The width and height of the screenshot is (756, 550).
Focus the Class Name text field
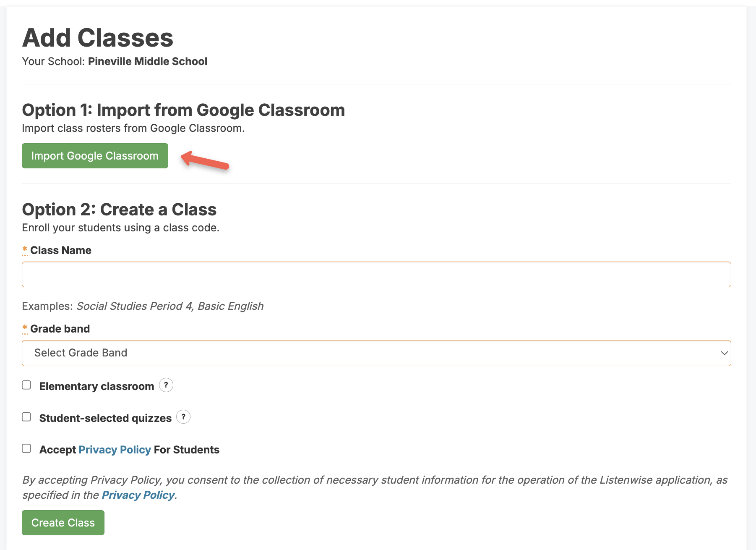pos(376,275)
